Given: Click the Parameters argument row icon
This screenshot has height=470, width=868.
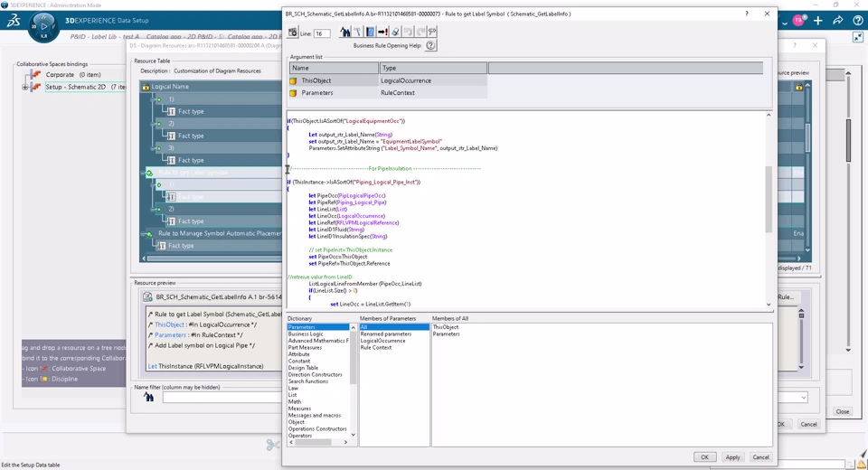Looking at the screenshot, I should pos(293,93).
